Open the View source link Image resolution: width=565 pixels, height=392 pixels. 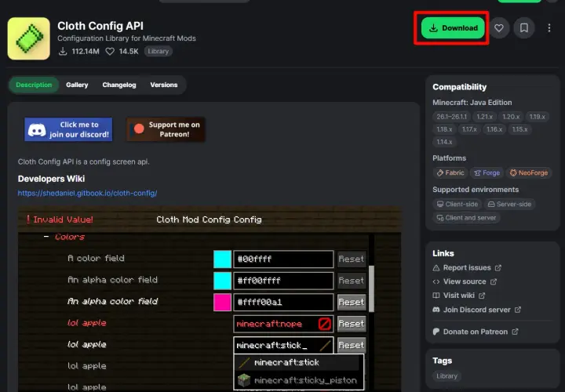point(465,281)
